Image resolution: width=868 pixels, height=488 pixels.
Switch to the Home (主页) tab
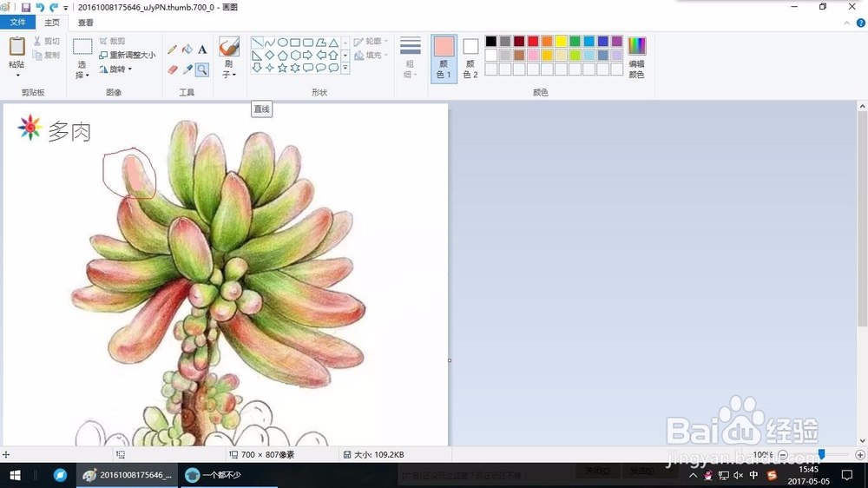click(52, 23)
